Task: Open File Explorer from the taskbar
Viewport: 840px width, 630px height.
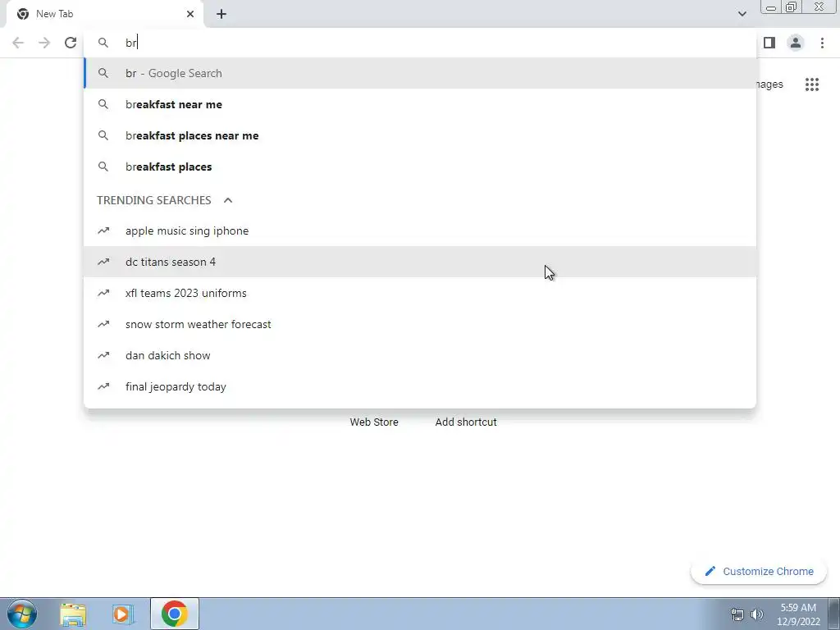Action: click(x=73, y=614)
